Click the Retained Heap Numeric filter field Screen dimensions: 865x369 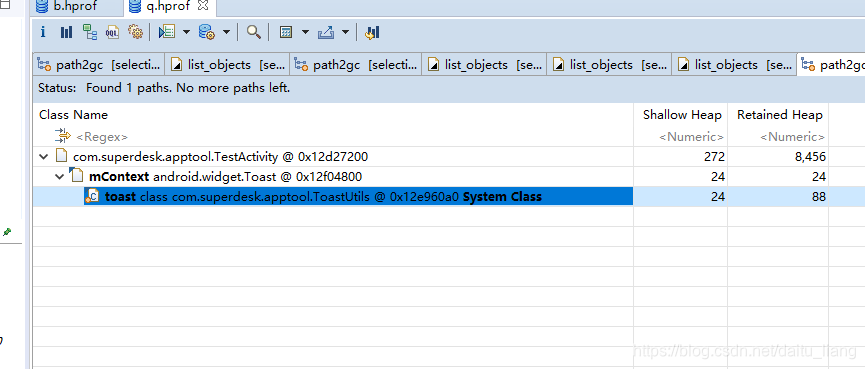pyautogui.click(x=792, y=137)
